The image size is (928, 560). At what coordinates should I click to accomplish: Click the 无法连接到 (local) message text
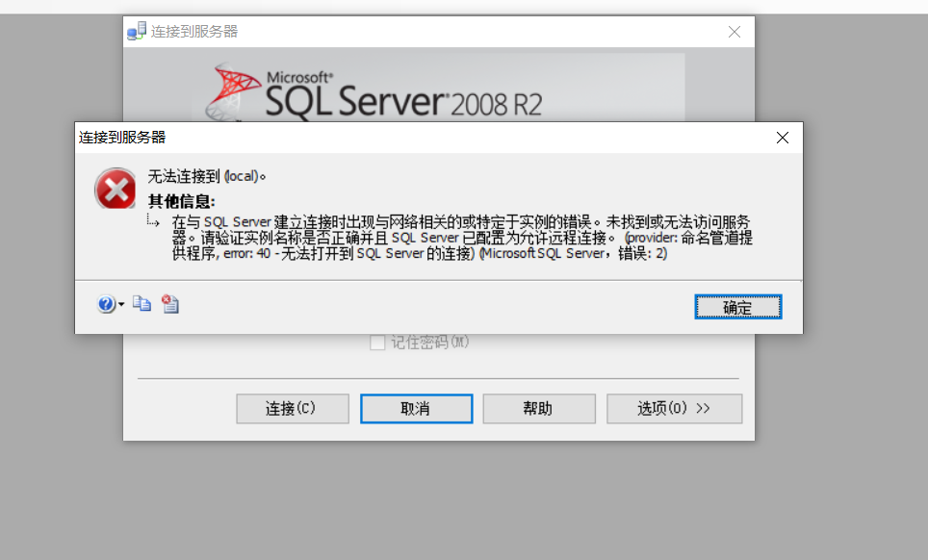(207, 176)
